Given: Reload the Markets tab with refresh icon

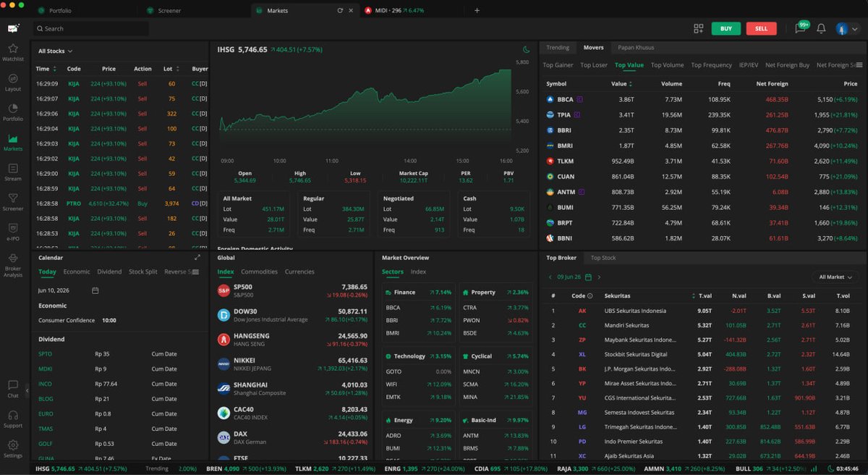Looking at the screenshot, I should [340, 11].
